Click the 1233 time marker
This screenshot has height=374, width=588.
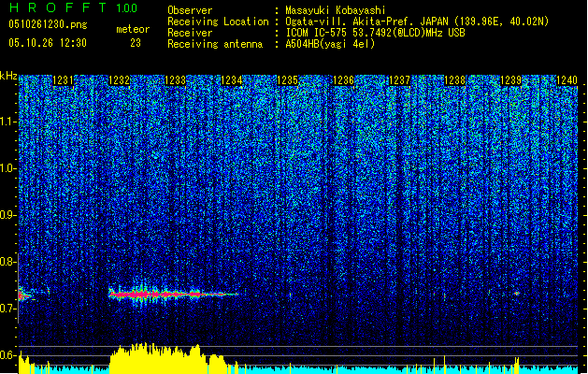[x=175, y=80]
